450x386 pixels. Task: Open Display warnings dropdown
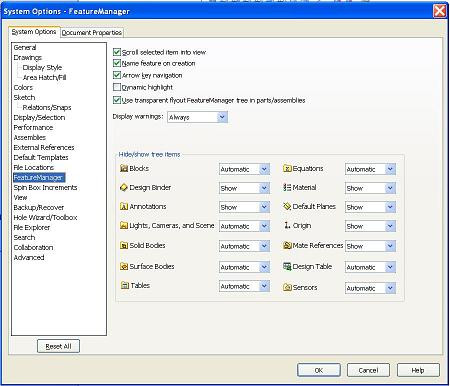(x=197, y=117)
